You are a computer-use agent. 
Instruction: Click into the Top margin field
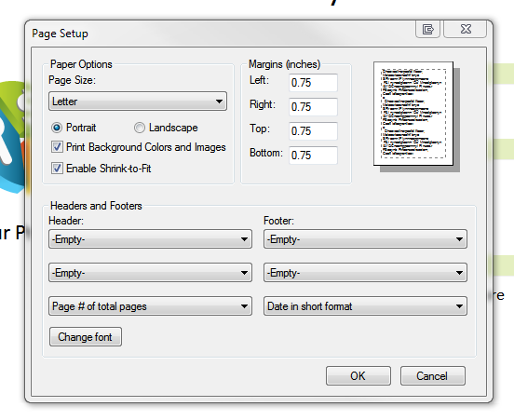(313, 131)
